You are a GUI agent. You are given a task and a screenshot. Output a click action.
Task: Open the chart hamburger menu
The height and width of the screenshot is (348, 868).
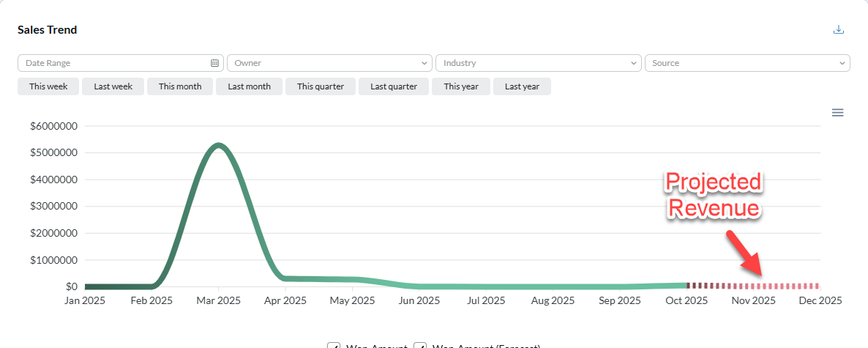838,113
